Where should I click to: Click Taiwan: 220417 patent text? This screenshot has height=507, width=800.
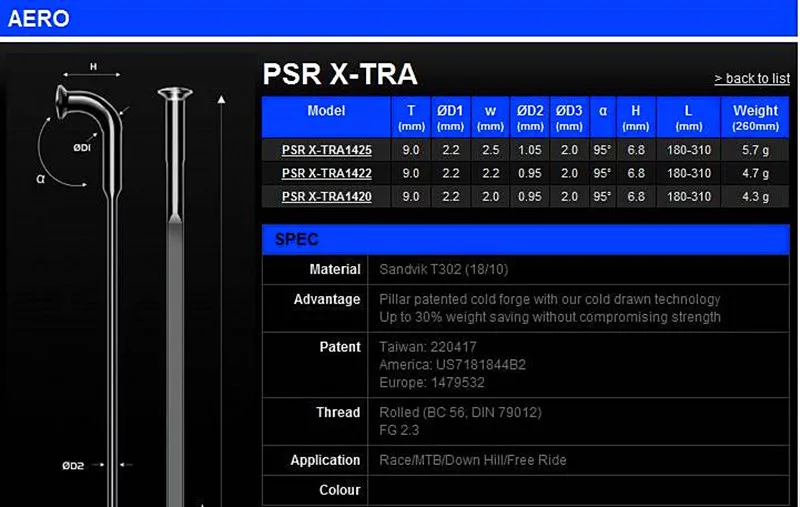[x=428, y=347]
